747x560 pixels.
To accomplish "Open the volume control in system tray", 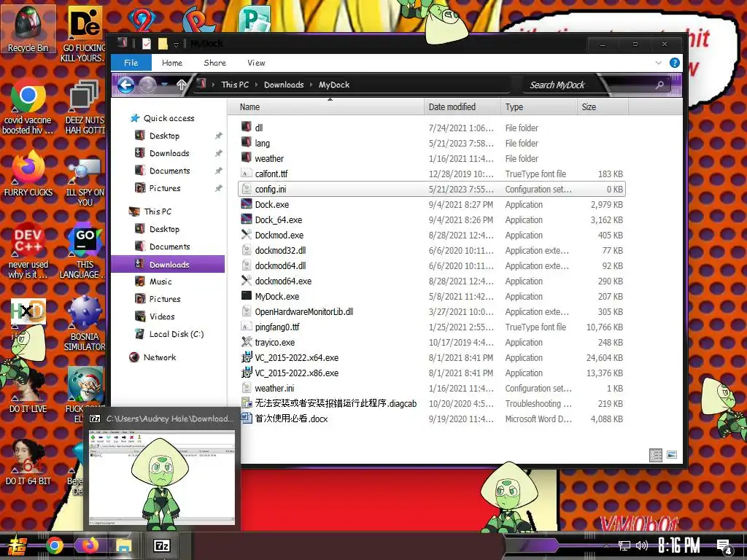I will [x=642, y=545].
